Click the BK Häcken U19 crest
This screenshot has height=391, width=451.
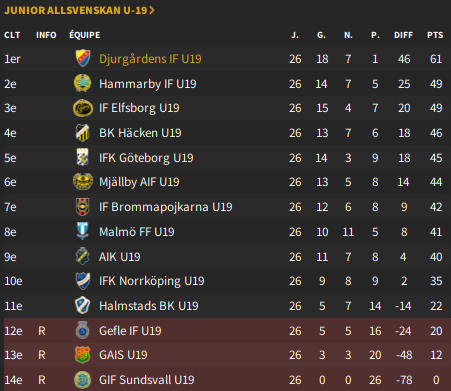83,133
